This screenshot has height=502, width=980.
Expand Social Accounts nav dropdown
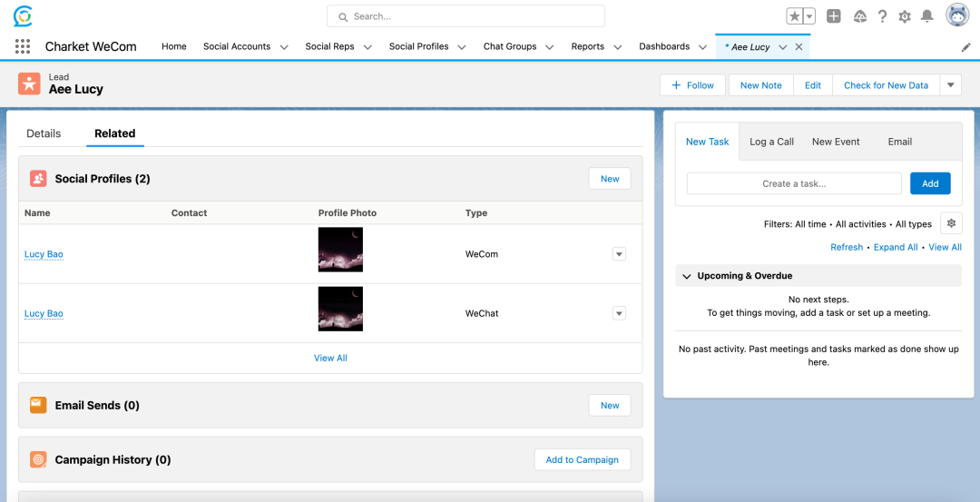click(284, 47)
